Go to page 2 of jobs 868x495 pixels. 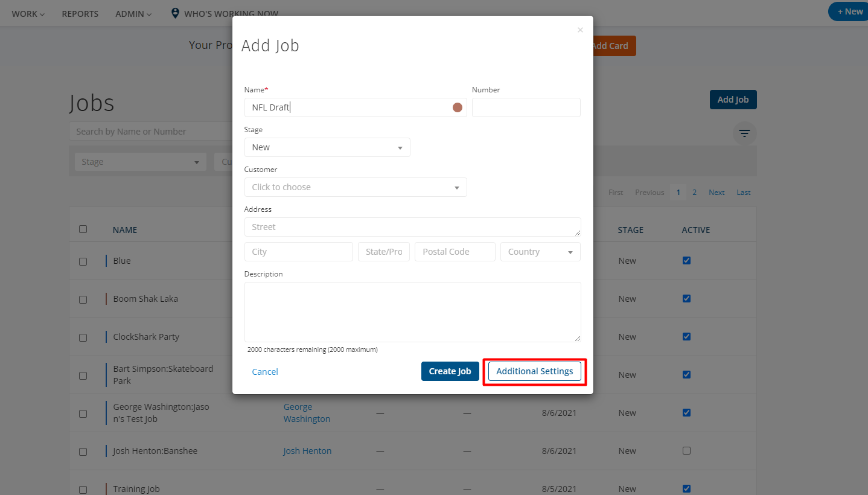coord(695,193)
